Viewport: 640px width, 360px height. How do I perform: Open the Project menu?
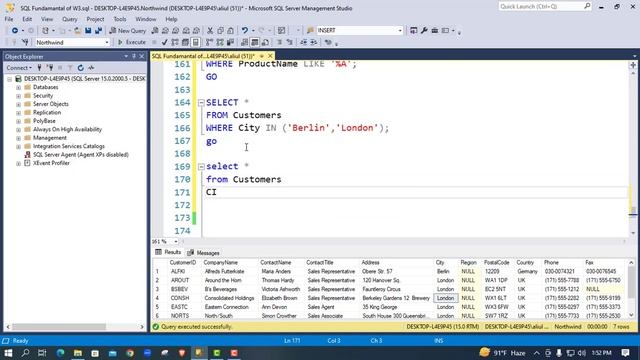95,19
